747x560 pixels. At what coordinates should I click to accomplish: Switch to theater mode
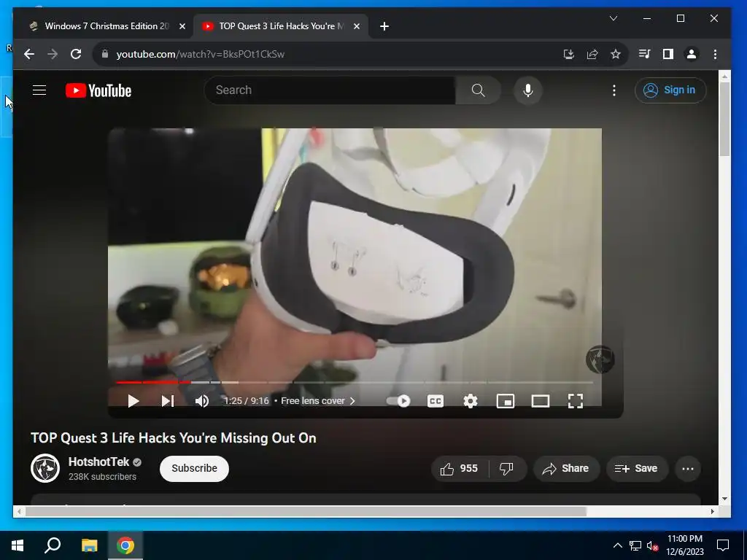coord(541,401)
